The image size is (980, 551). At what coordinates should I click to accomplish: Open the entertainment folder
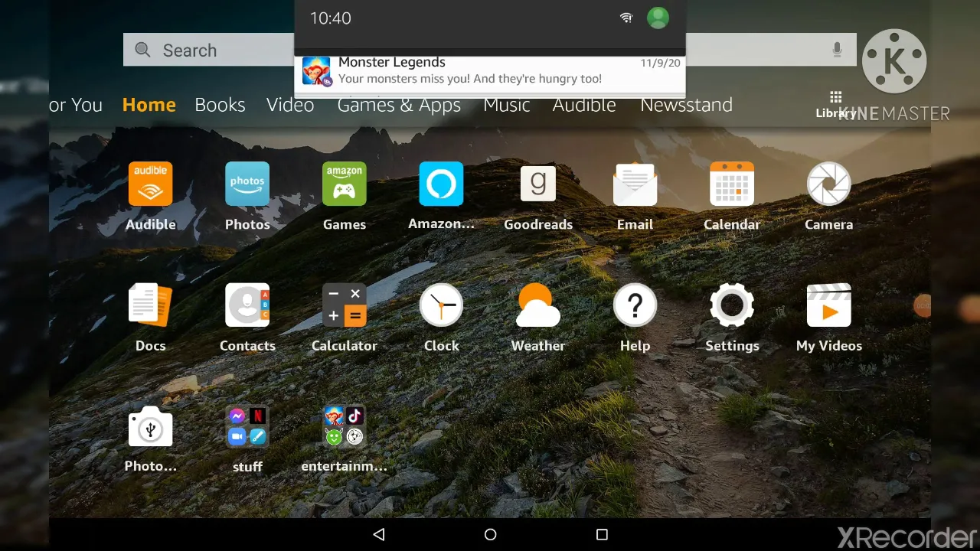pos(345,426)
